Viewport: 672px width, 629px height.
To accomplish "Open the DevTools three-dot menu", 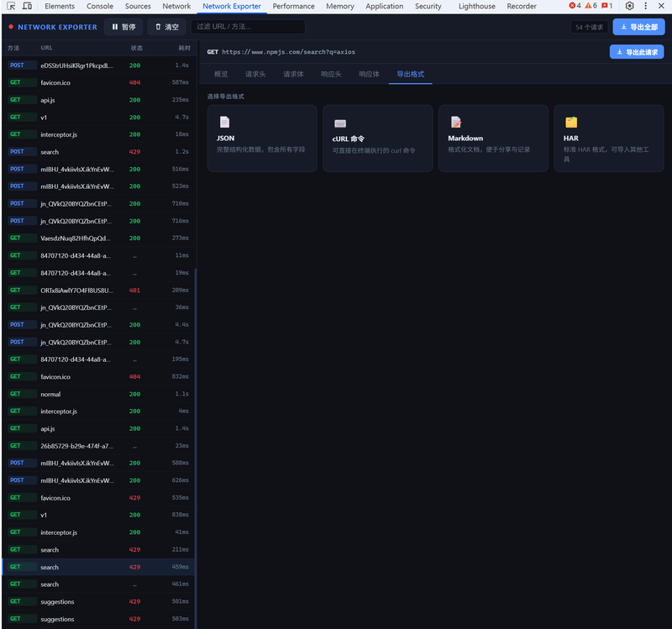I will [x=645, y=6].
